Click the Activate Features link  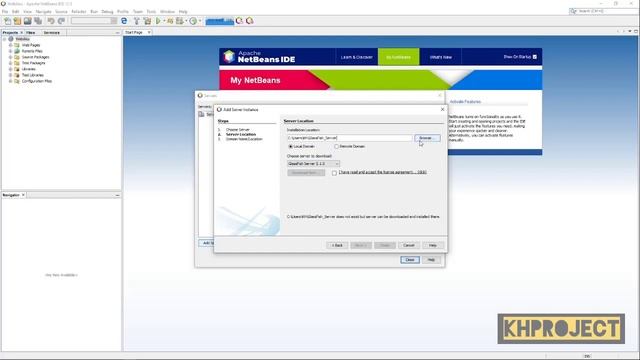pyautogui.click(x=465, y=102)
